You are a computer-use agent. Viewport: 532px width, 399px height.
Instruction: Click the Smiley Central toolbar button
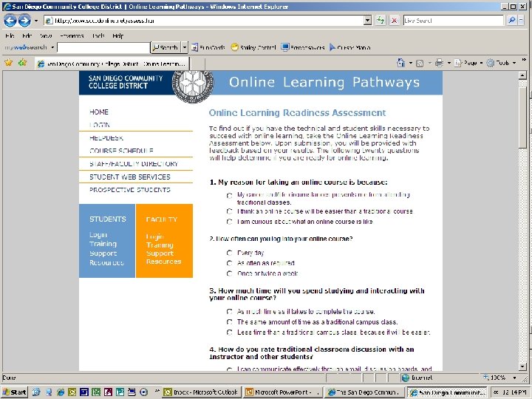[253, 47]
